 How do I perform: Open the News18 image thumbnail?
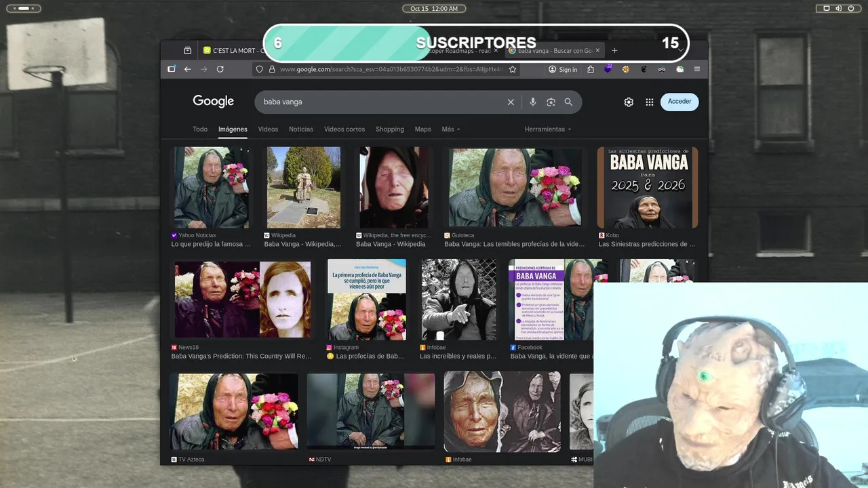pos(242,300)
